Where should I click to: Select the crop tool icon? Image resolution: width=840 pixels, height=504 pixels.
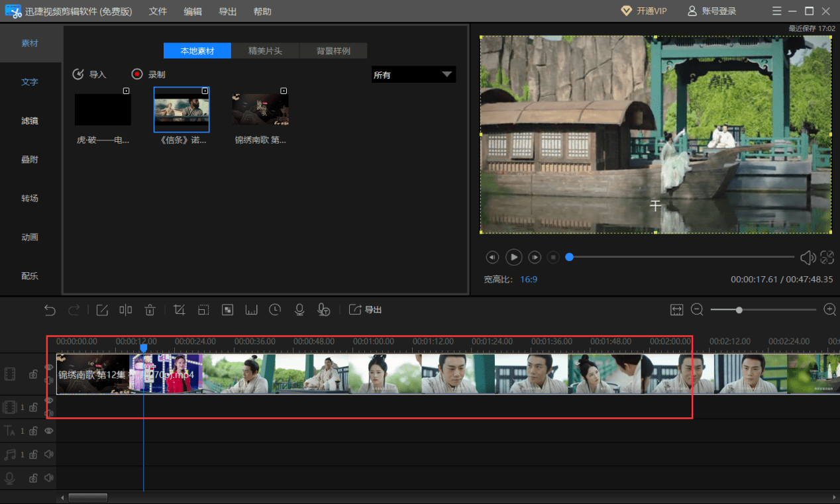(179, 310)
